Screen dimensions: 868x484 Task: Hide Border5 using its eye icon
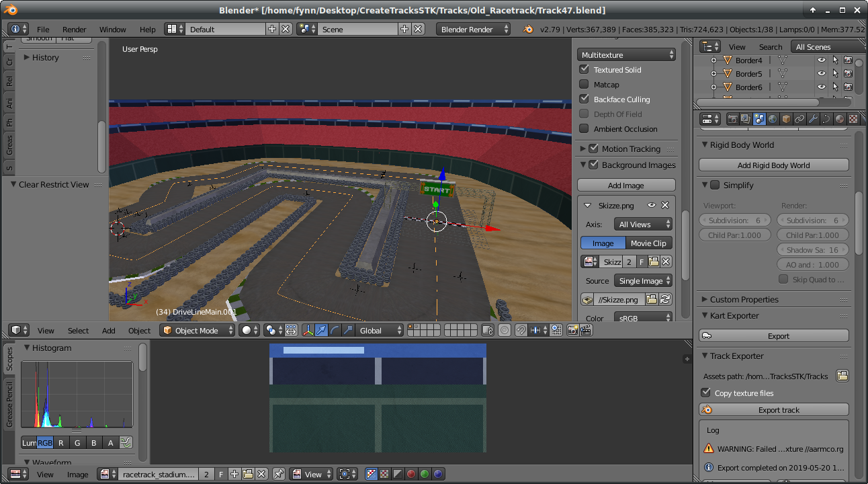click(x=821, y=73)
